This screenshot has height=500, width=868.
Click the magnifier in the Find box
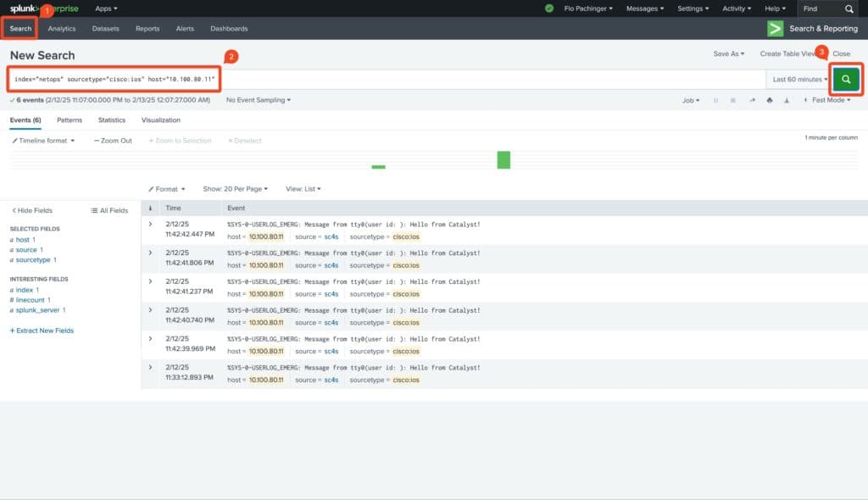tap(849, 8)
